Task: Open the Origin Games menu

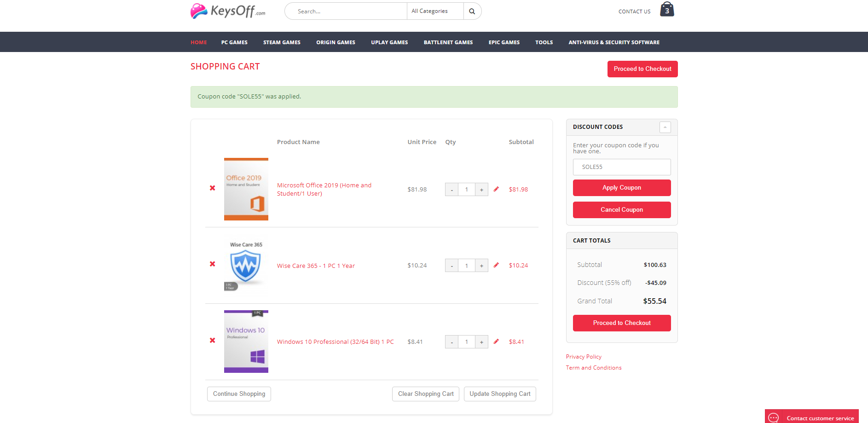Action: 336,42
